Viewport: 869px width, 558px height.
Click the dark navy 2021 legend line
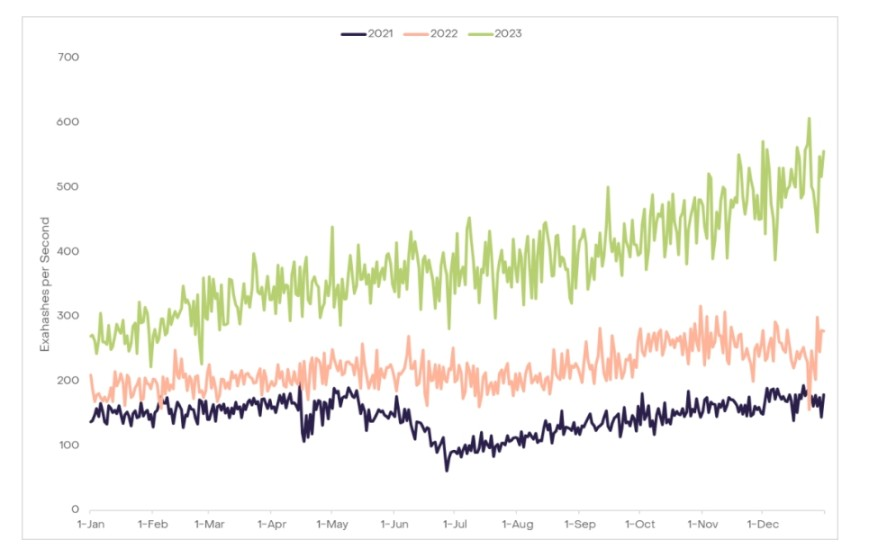pos(354,34)
